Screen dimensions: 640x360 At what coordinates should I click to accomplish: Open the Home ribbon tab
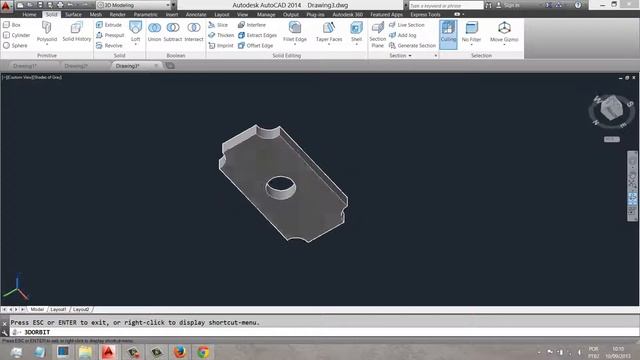(x=29, y=14)
